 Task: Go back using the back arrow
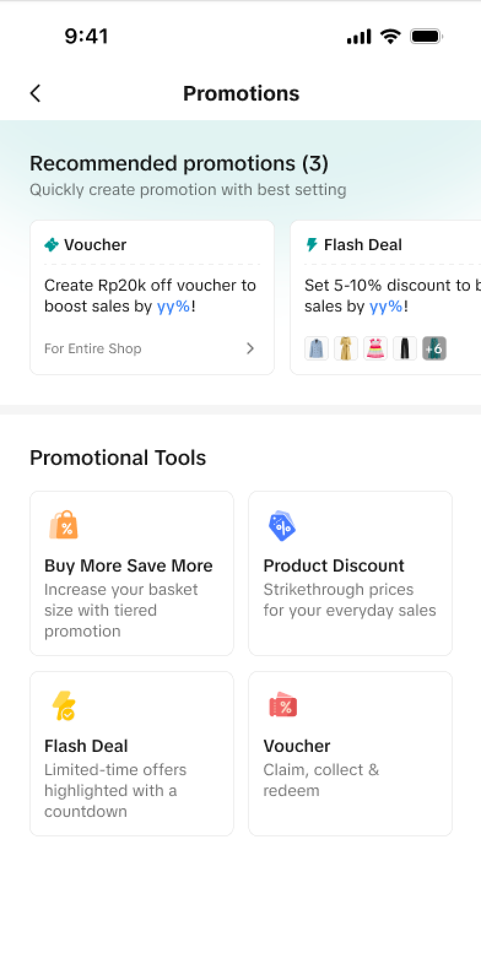(36, 93)
